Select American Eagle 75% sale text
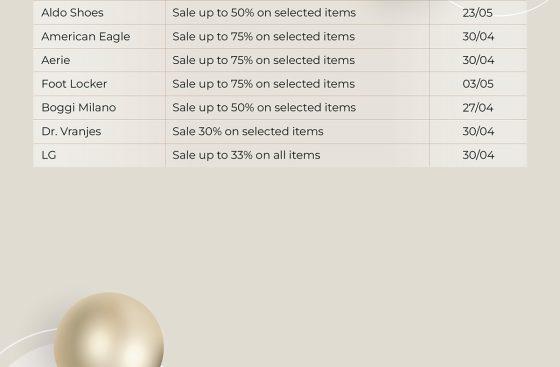The width and height of the screenshot is (560, 367). point(264,36)
